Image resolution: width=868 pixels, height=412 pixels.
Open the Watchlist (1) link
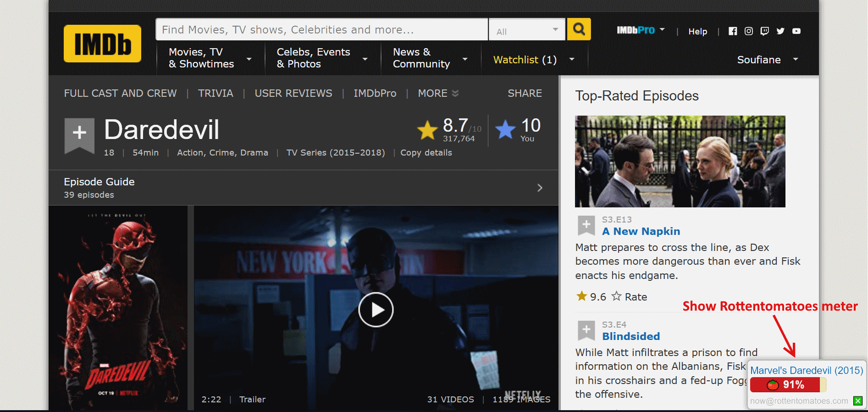pos(525,60)
